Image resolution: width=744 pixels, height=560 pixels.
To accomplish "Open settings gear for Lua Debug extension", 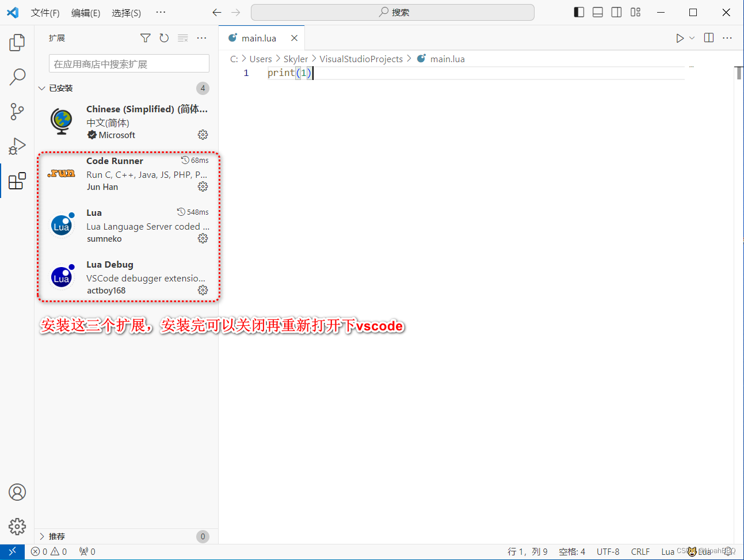I will pyautogui.click(x=203, y=290).
